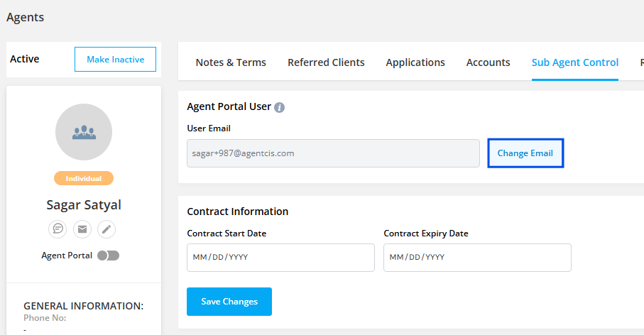The width and height of the screenshot is (644, 335).
Task: Click the chat message icon under Sagar Satyal
Action: (58, 229)
